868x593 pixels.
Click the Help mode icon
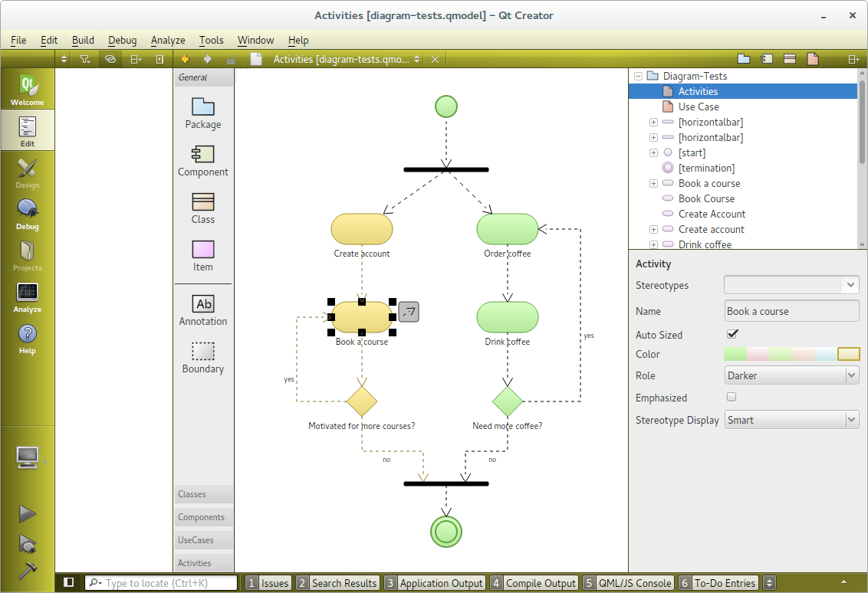coord(28,338)
